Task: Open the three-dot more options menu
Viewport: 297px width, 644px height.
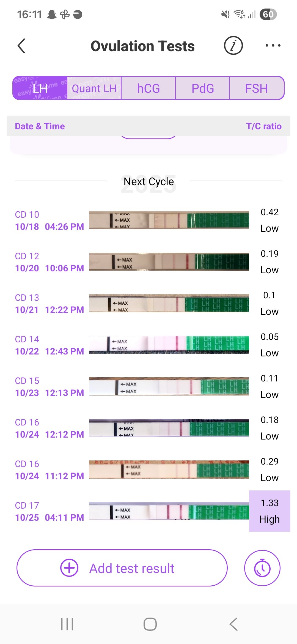Action: (273, 46)
